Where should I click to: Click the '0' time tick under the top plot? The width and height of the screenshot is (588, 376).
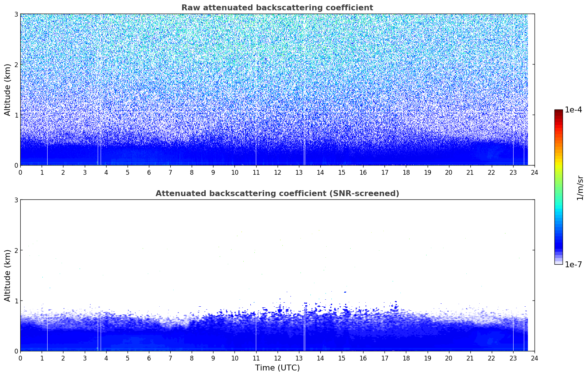point(20,172)
